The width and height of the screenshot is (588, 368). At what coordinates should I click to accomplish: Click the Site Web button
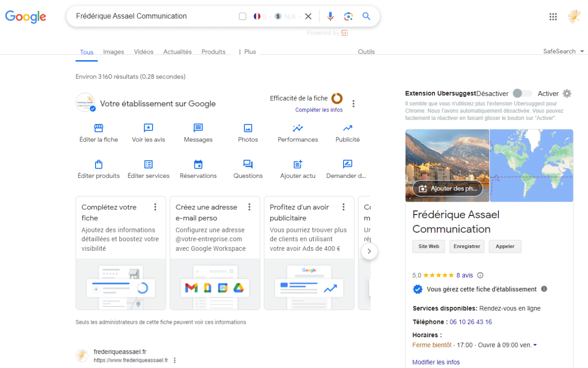click(429, 246)
